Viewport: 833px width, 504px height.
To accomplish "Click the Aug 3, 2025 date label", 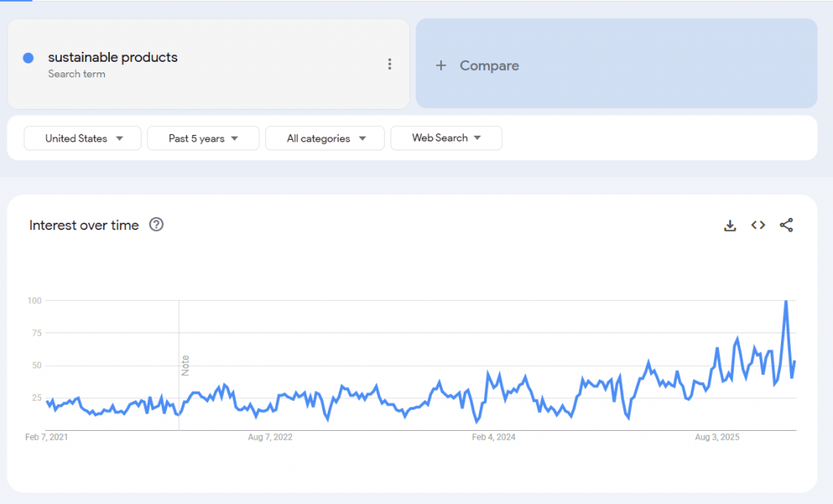I will tap(717, 437).
